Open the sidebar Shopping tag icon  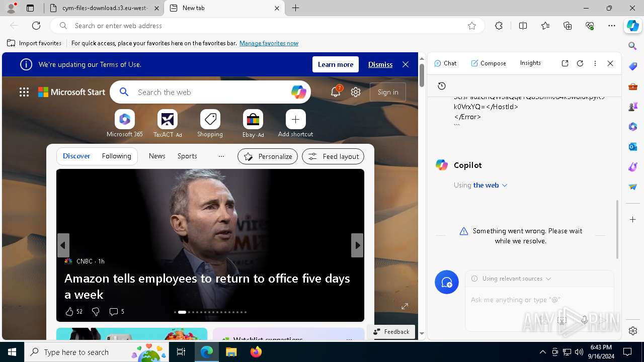[x=633, y=66]
